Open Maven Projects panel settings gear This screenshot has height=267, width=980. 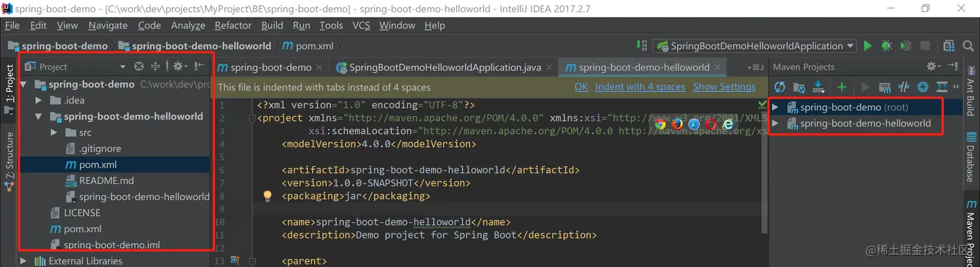(x=933, y=67)
